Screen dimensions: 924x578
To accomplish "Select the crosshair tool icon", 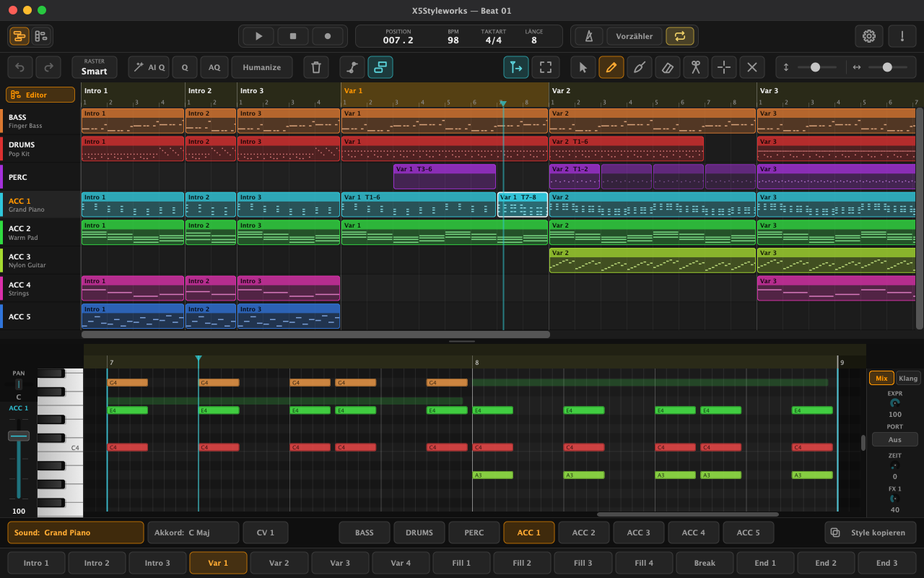I will (724, 67).
